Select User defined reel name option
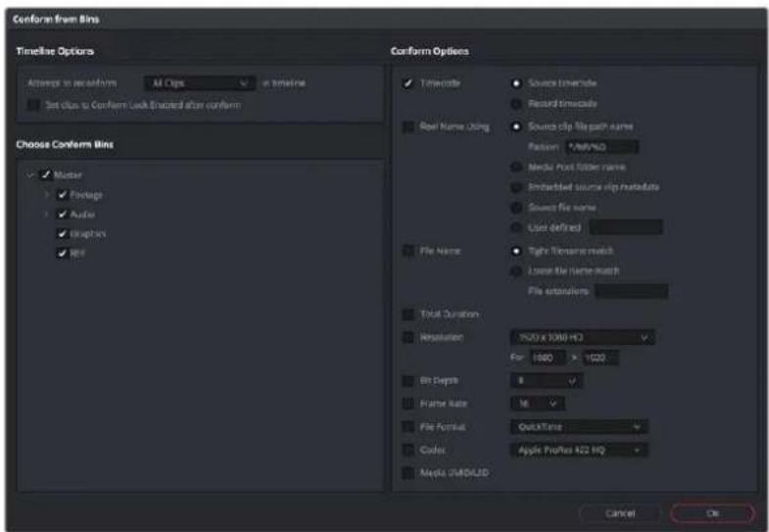The height and width of the screenshot is (532, 769). 516,227
